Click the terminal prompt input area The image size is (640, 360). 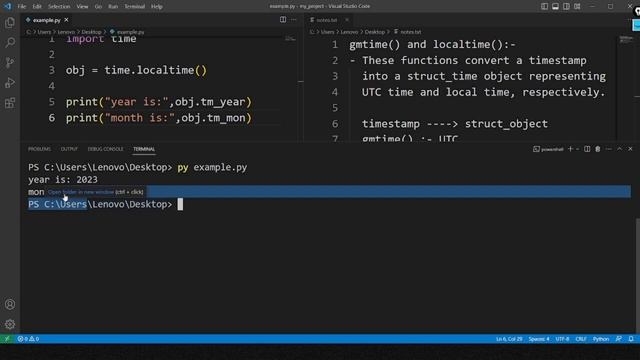[180, 204]
